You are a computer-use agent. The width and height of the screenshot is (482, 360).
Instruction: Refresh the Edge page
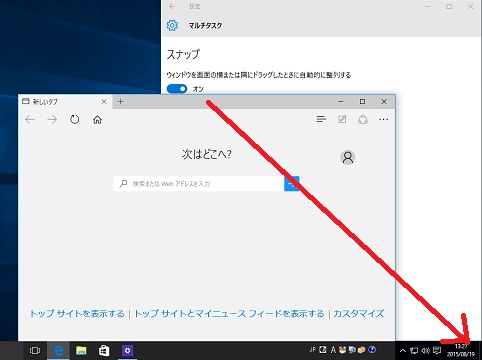[75, 119]
